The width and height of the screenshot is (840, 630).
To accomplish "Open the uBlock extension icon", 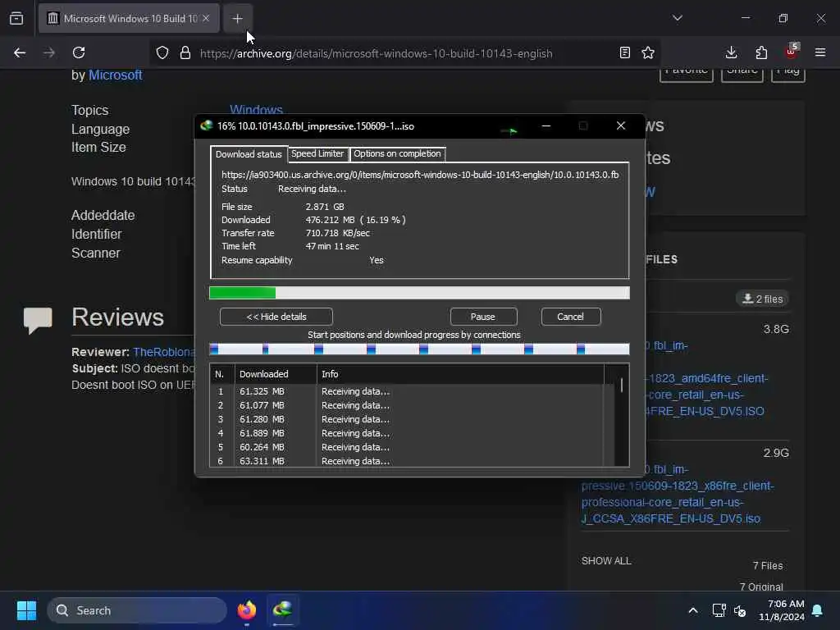I will (792, 52).
